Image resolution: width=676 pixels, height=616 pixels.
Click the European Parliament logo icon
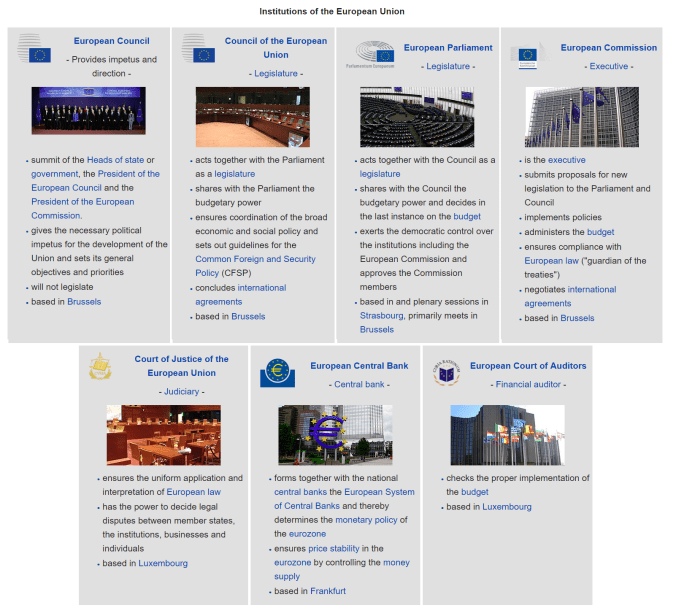click(x=369, y=53)
